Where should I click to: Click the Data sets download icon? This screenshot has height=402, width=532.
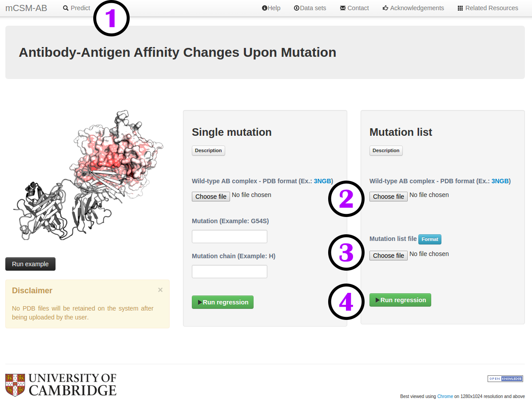[297, 8]
